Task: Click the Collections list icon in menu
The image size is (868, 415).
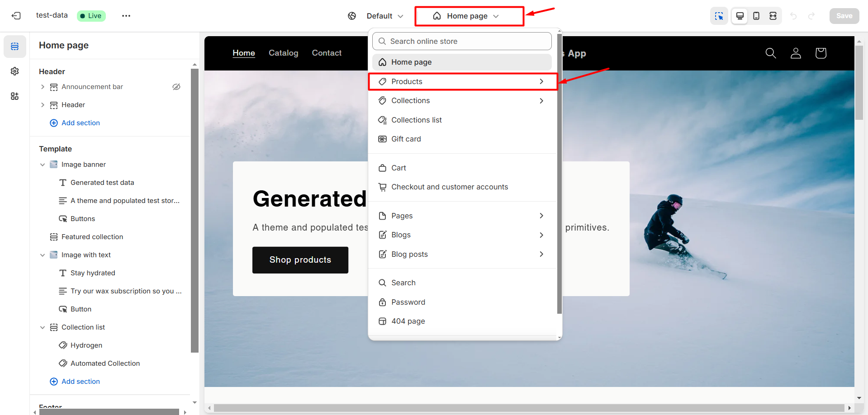Action: click(x=382, y=120)
